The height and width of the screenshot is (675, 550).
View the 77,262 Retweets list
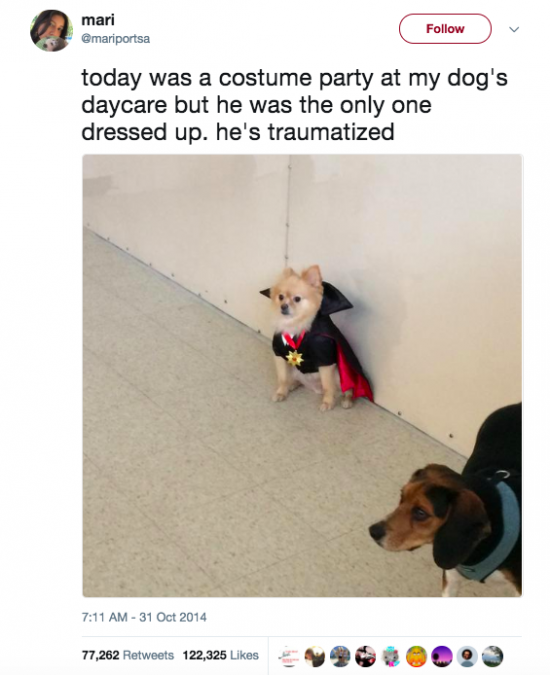[x=128, y=655]
